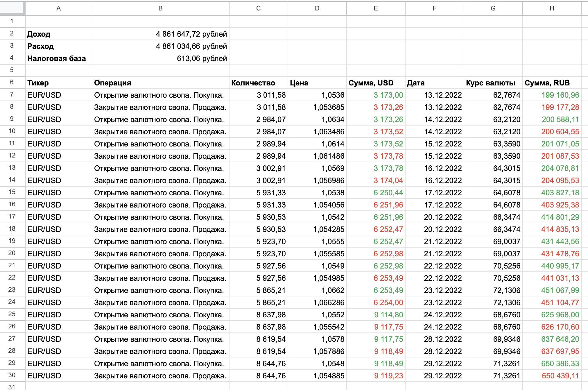
Task: Click the 'Сумма, RUB' header cell
Action: [552, 83]
